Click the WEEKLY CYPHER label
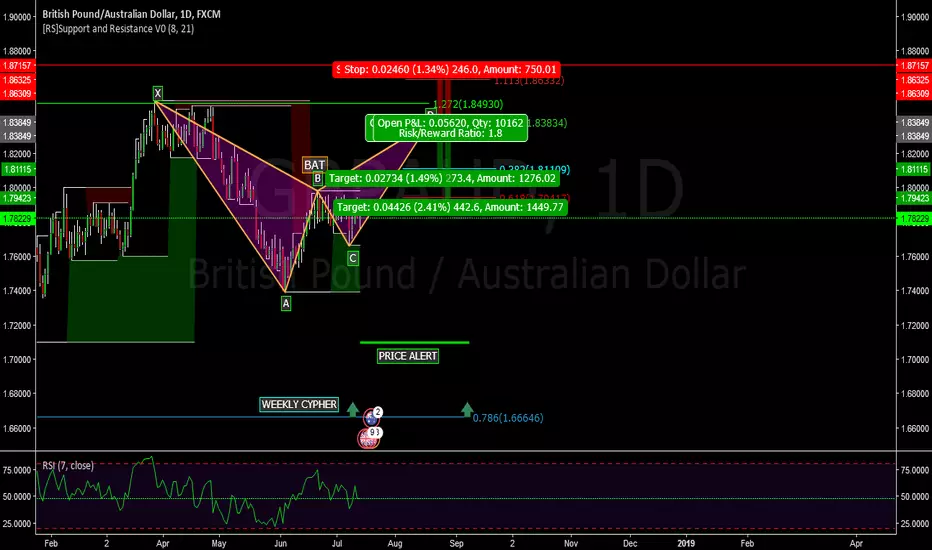Screen dimensions: 932x550 point(299,404)
